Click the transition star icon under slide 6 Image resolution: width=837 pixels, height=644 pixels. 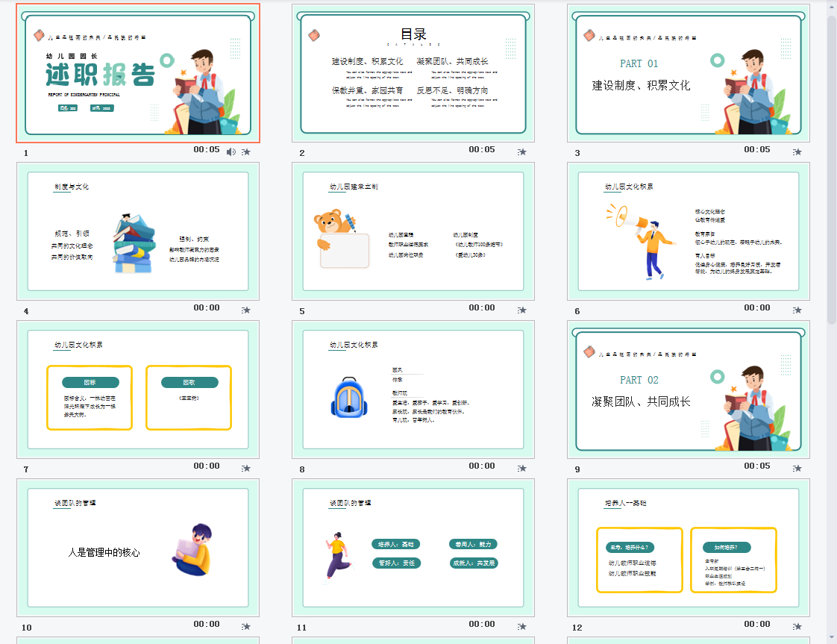(797, 310)
